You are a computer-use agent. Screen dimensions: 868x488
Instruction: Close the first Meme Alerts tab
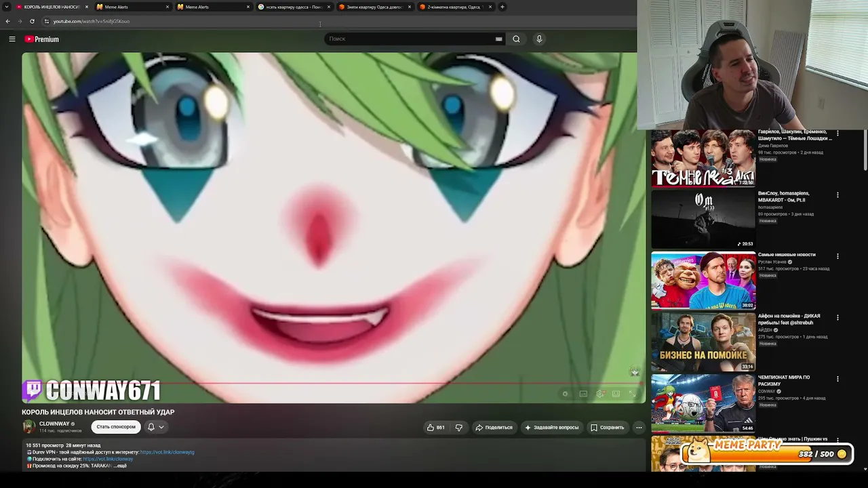point(167,7)
